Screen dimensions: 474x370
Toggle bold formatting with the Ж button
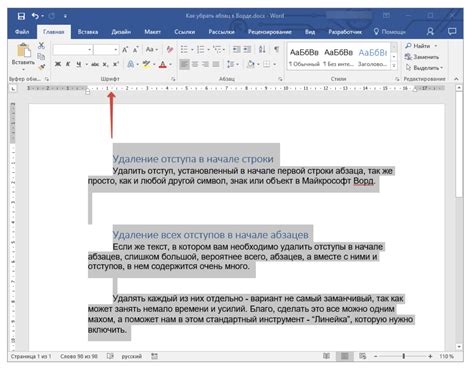pos(58,64)
